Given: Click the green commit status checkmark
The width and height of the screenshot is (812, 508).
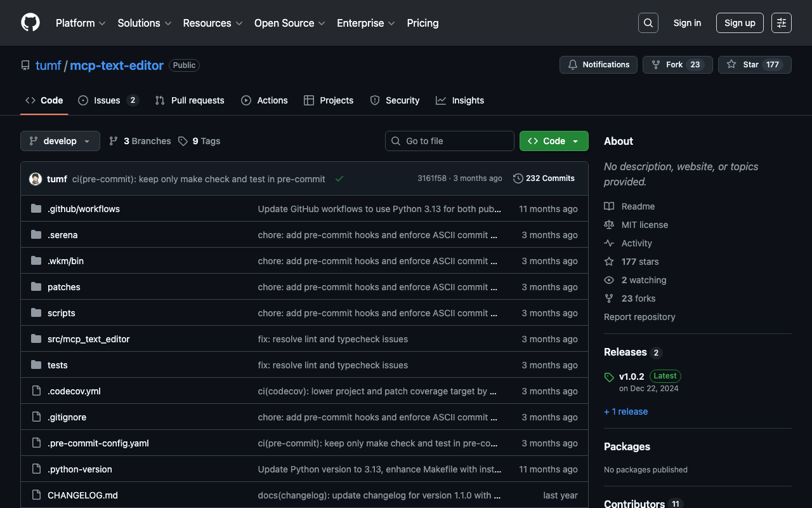Looking at the screenshot, I should pyautogui.click(x=339, y=179).
